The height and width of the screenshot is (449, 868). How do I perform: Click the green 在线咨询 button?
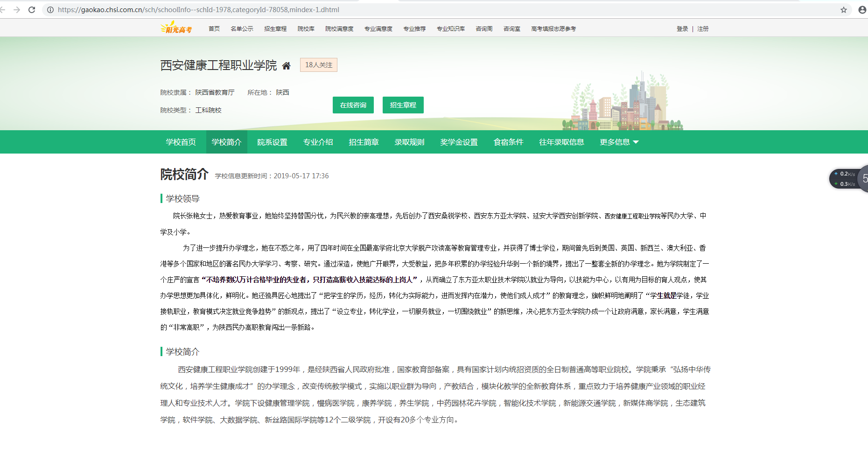coord(353,105)
